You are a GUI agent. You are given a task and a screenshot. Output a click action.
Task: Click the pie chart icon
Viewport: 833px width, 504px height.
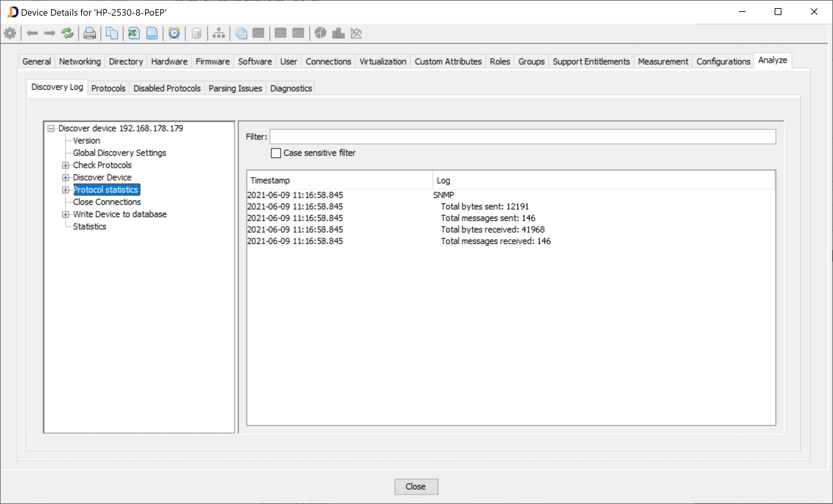point(320,33)
